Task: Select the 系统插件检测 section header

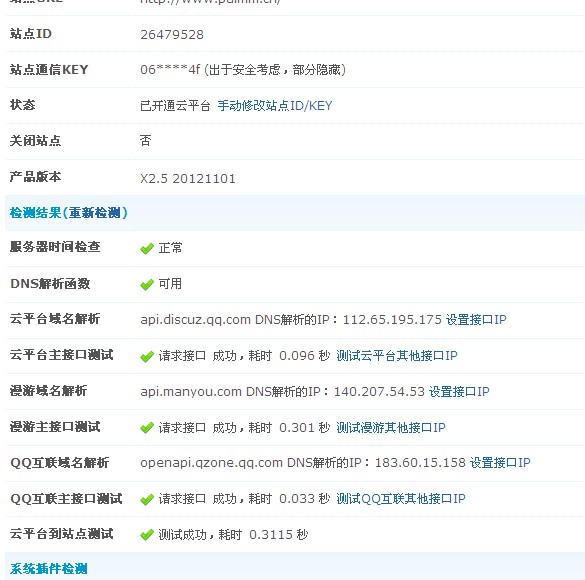Action: [x=49, y=569]
